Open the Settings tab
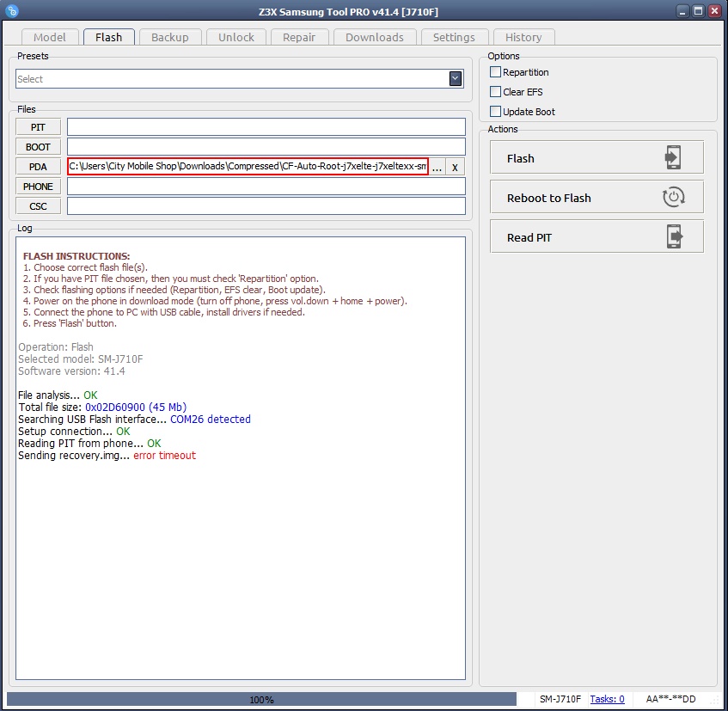This screenshot has width=728, height=711. pyautogui.click(x=454, y=37)
